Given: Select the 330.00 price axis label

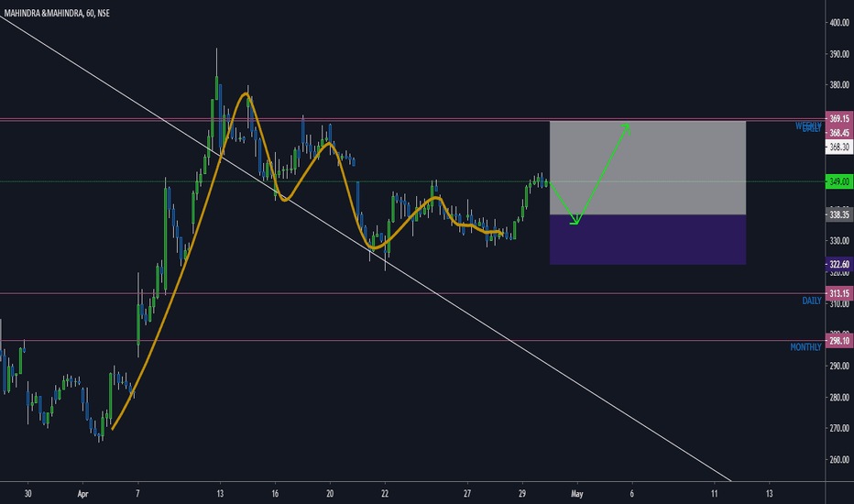Looking at the screenshot, I should point(839,241).
